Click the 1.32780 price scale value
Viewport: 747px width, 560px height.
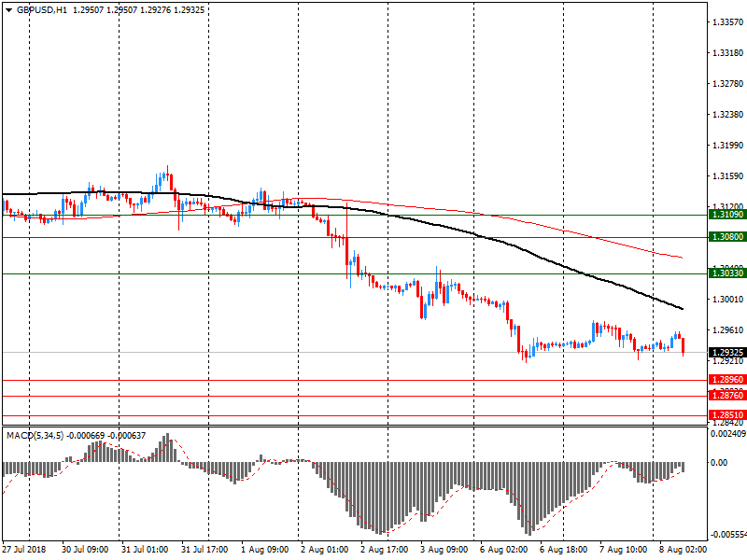727,84
